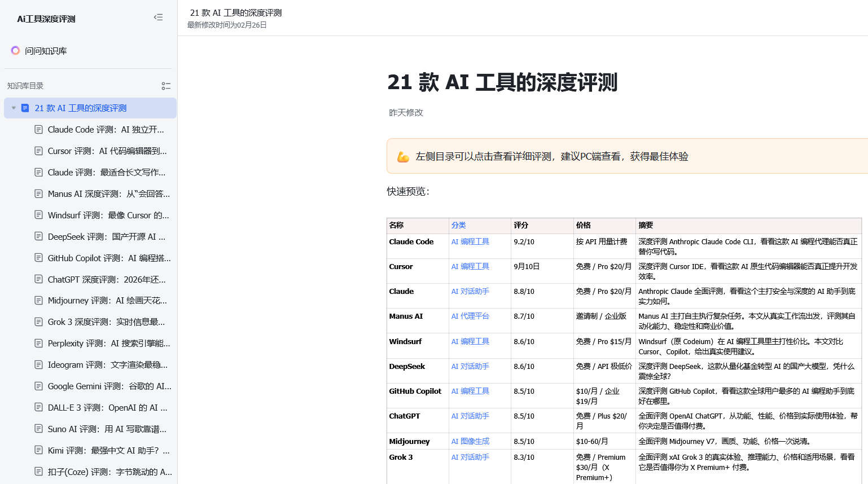The height and width of the screenshot is (484, 868).
Task: Click the 9.2/10 score cell
Action: pyautogui.click(x=542, y=247)
